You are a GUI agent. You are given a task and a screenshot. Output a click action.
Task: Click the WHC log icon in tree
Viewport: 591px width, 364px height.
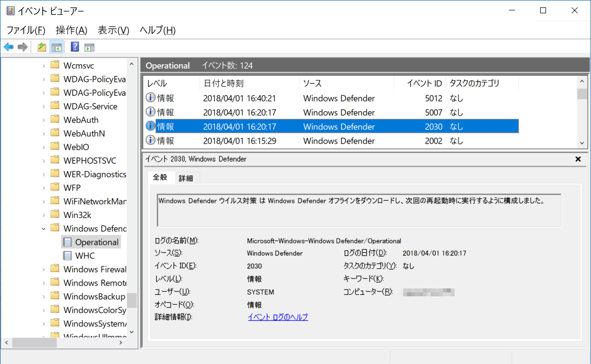coord(68,255)
